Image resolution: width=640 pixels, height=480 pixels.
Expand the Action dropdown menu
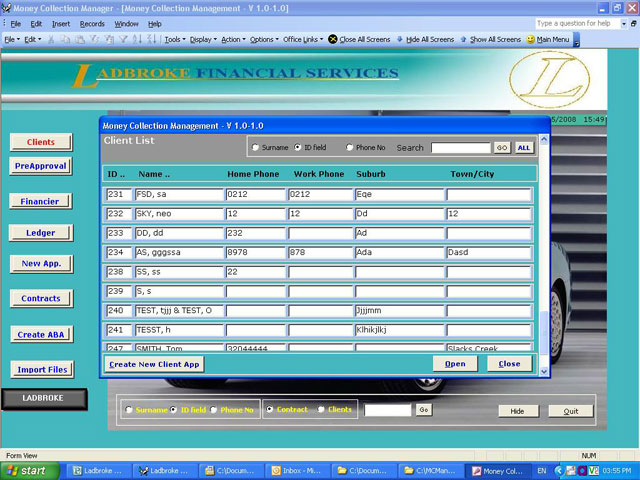click(x=233, y=40)
